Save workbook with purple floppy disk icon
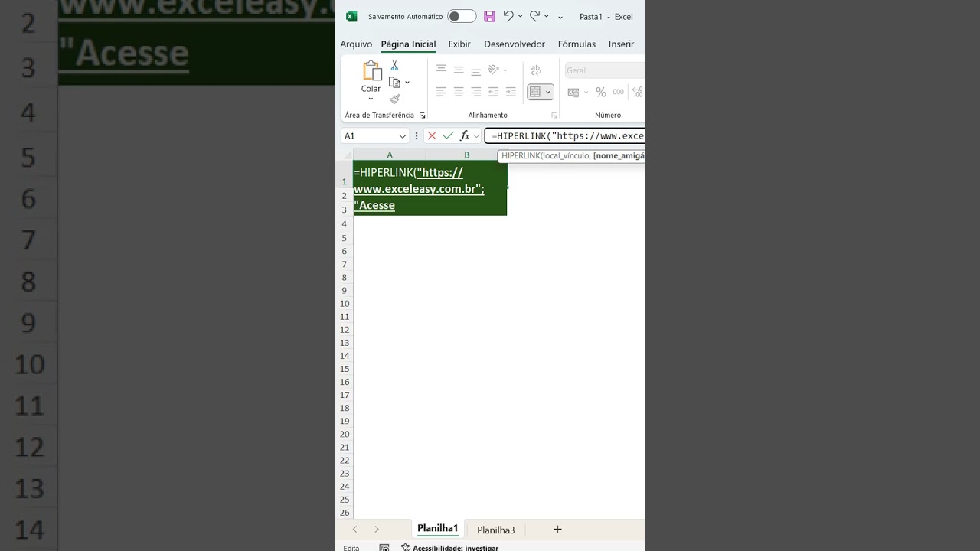Image resolution: width=980 pixels, height=551 pixels. tap(490, 16)
